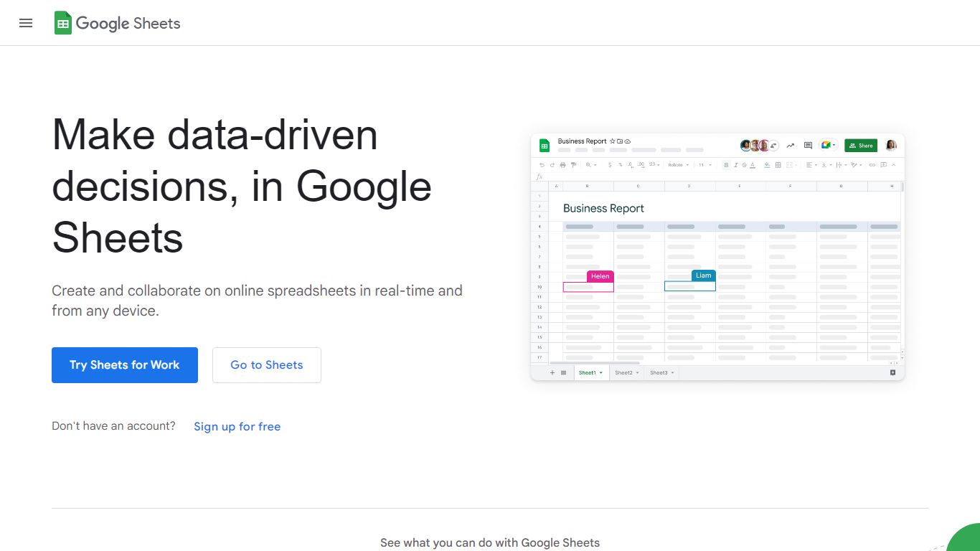Click the Bold icon in the preview toolbar
Viewport: 980px width, 551px height.
click(x=726, y=165)
